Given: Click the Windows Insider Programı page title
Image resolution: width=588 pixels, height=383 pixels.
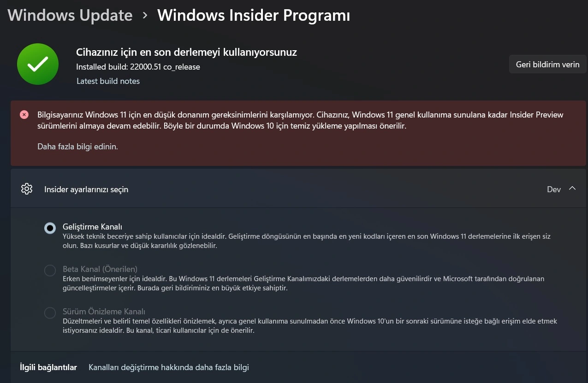Looking at the screenshot, I should (254, 15).
